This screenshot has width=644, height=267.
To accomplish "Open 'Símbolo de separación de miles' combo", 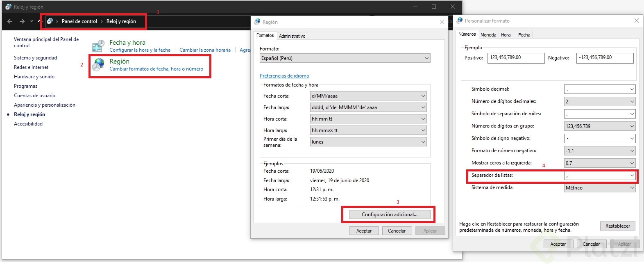I will coord(600,114).
